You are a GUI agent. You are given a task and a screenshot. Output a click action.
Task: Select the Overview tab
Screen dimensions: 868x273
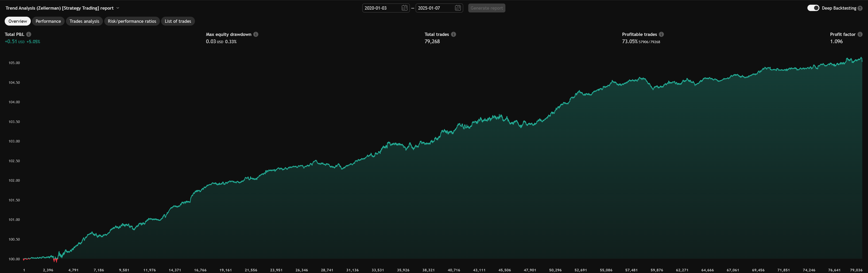click(18, 21)
